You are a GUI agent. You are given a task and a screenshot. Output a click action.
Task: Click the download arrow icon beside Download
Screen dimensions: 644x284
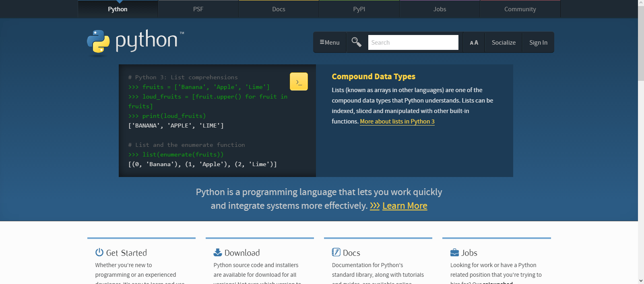coord(218,252)
